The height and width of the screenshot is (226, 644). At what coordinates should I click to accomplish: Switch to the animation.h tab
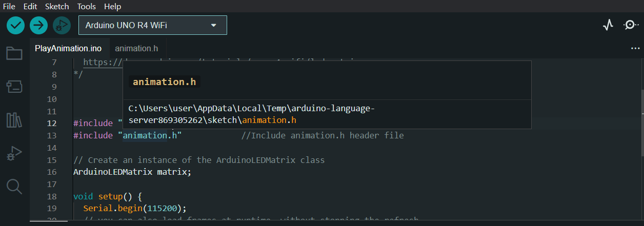(136, 48)
